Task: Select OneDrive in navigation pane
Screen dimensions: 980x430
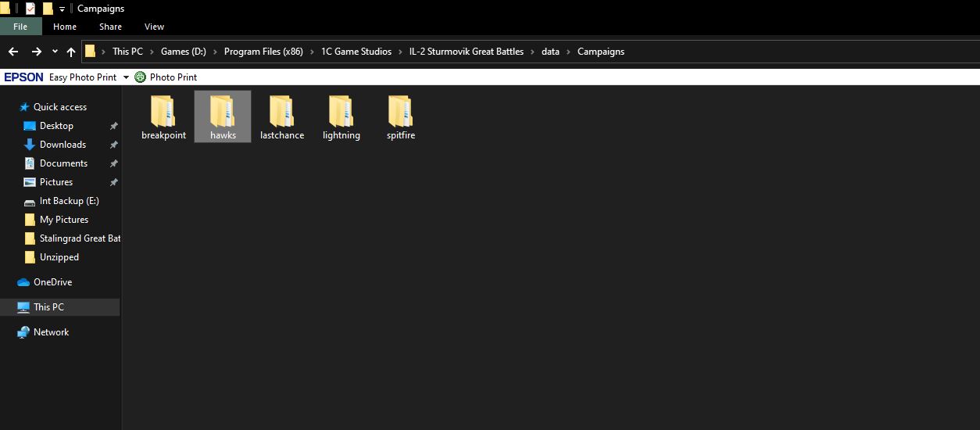Action: coord(52,282)
